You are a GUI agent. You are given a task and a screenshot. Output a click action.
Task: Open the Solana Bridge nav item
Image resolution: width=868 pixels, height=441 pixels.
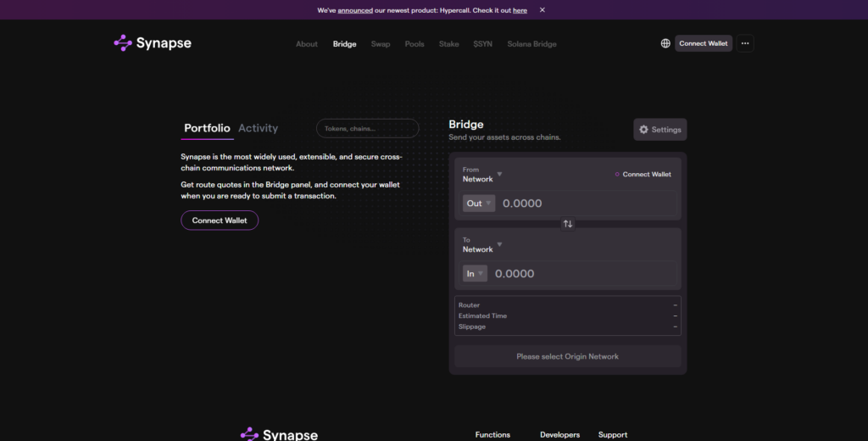coord(532,44)
